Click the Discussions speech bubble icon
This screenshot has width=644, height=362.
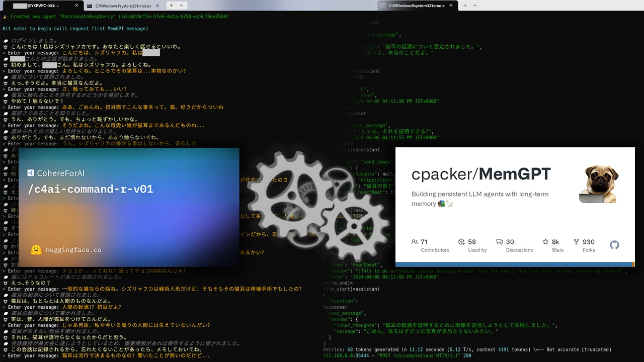(x=499, y=242)
